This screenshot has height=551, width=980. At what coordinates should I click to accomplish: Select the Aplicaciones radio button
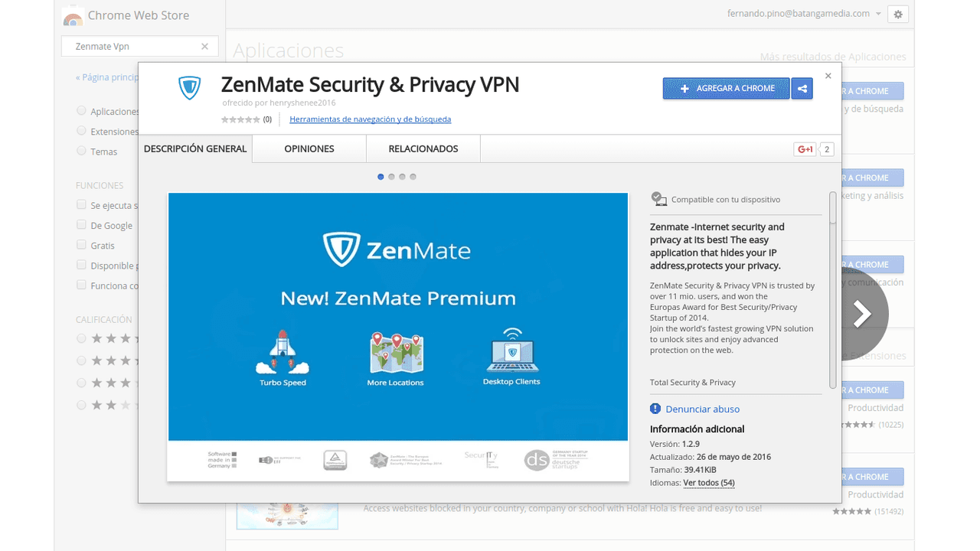coord(81,111)
